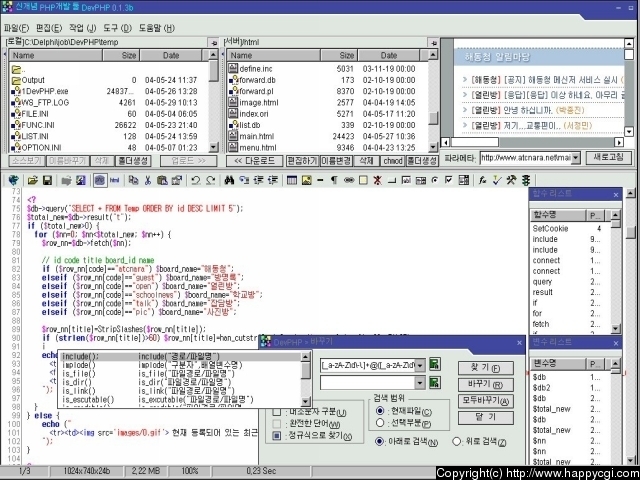Save the file with the floppy disk icon

point(48,180)
